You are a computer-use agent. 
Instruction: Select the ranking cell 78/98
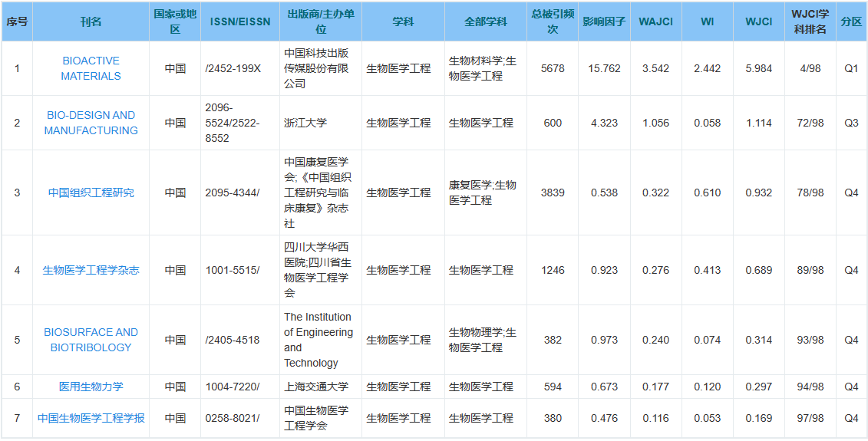coord(810,193)
